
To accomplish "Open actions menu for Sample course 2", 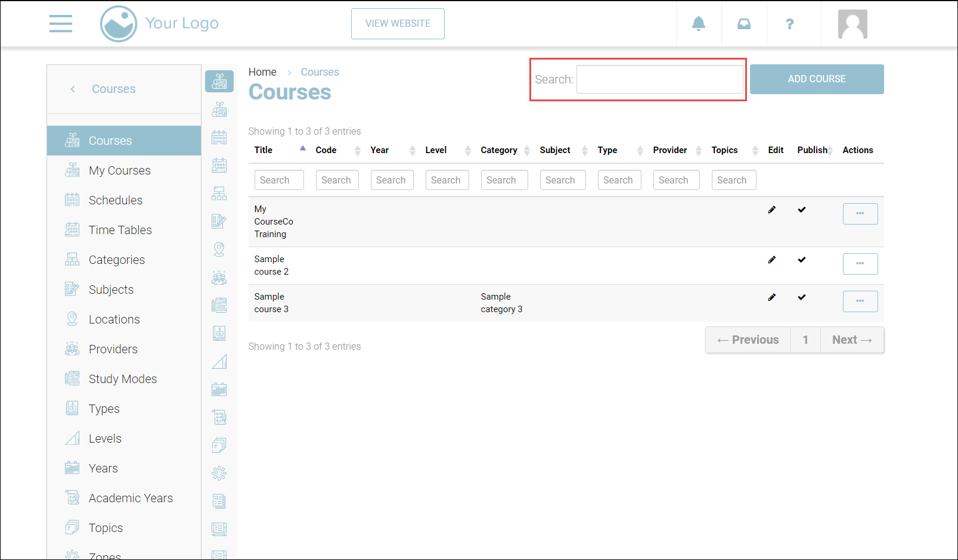I will tap(860, 263).
